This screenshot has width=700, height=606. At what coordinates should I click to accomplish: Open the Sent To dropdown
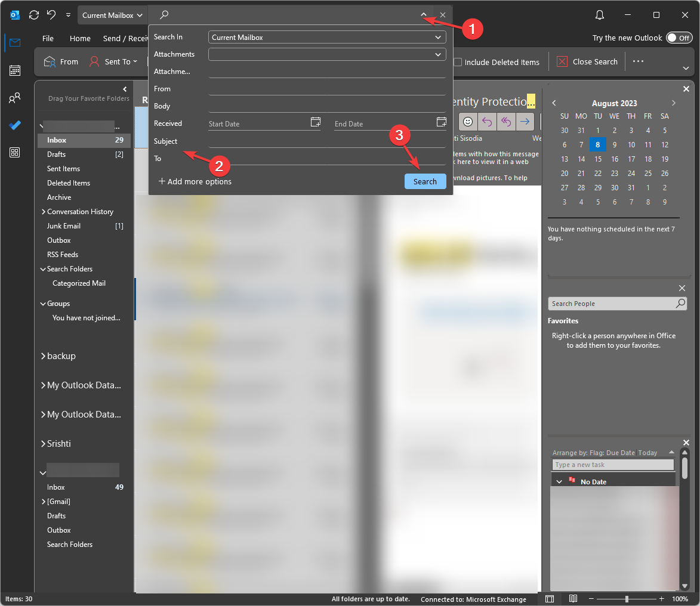[113, 61]
